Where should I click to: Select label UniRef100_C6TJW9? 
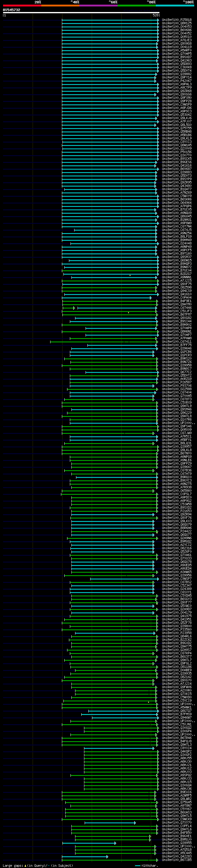[x=177, y=433]
